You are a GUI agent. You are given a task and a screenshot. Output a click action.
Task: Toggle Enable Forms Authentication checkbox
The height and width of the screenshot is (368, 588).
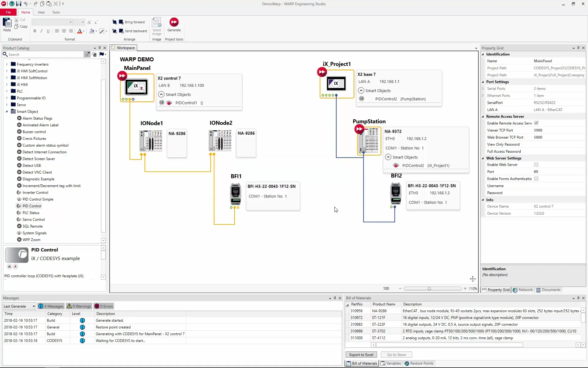[x=536, y=178]
